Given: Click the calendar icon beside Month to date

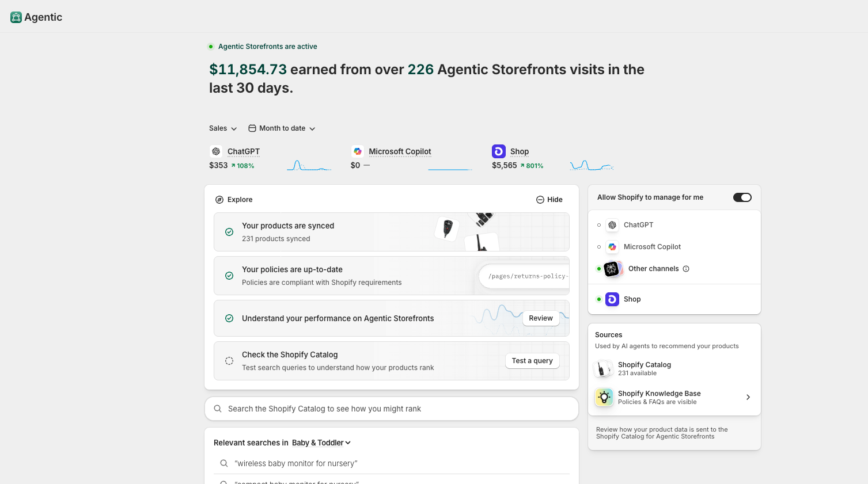Looking at the screenshot, I should pyautogui.click(x=252, y=128).
